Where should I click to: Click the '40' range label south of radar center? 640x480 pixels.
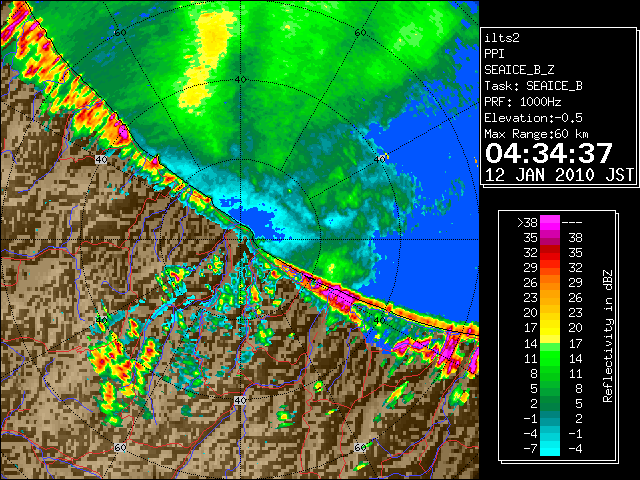point(240,400)
